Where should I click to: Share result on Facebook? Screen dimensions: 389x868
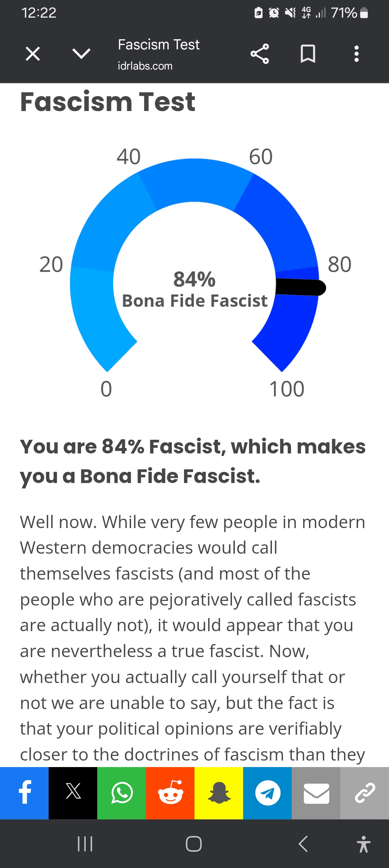tap(24, 793)
